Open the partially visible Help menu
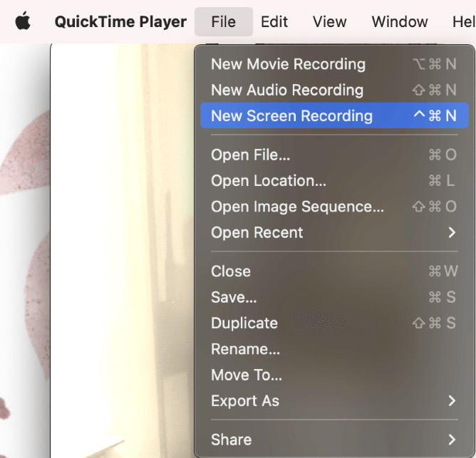The image size is (476, 458). coord(463,21)
